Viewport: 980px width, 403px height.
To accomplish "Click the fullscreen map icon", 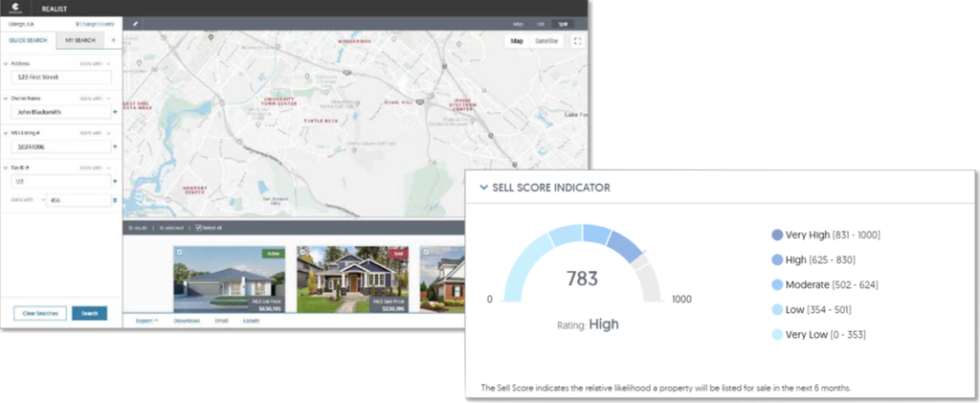I will click(577, 41).
